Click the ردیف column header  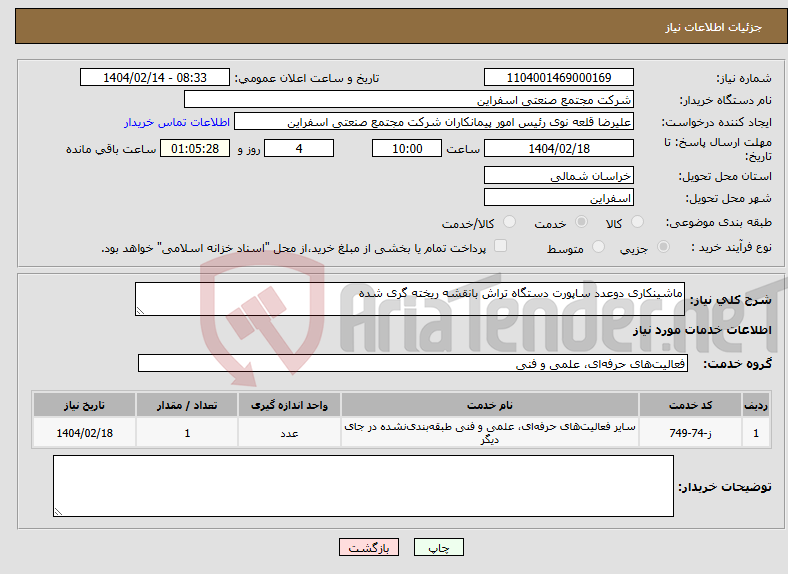point(756,405)
